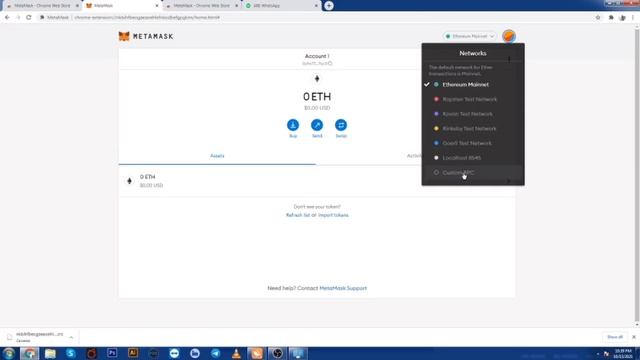Close the WhatsApp browser tab

point(316,6)
